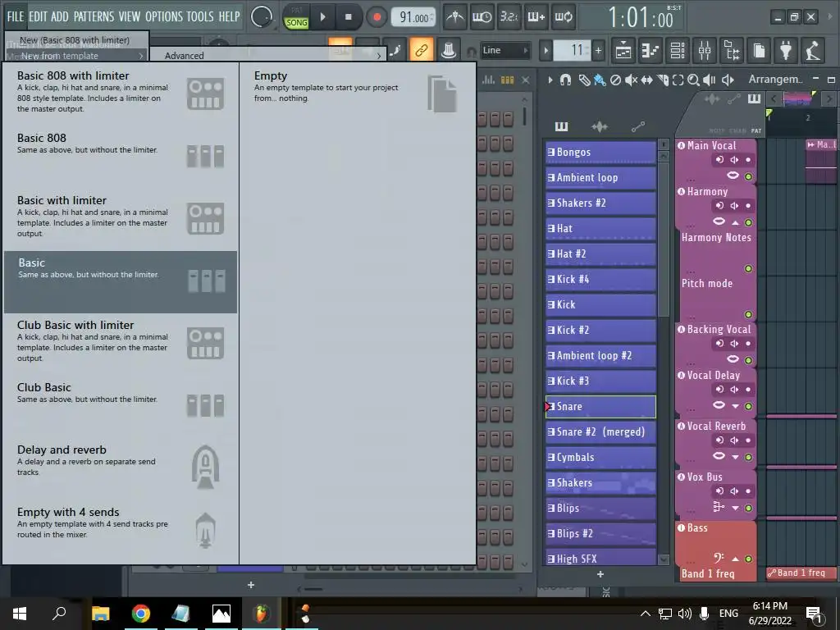The image size is (840, 630).
Task: Open the TOOLS menu
Action: (x=200, y=16)
